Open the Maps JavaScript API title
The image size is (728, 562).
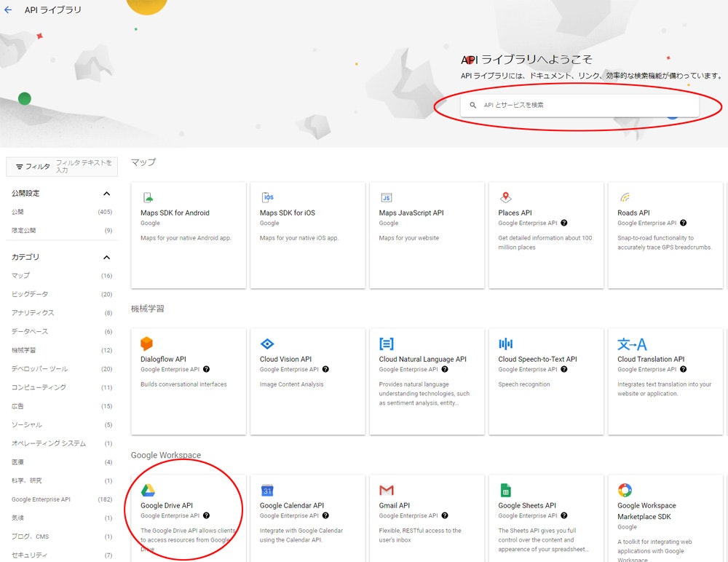point(411,213)
